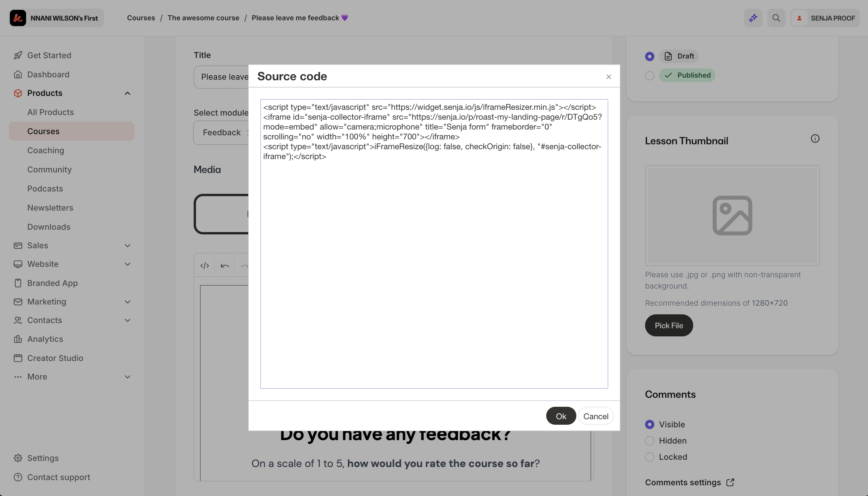The height and width of the screenshot is (496, 868).
Task: Click the undo arrow in editor toolbar
Action: tap(225, 266)
